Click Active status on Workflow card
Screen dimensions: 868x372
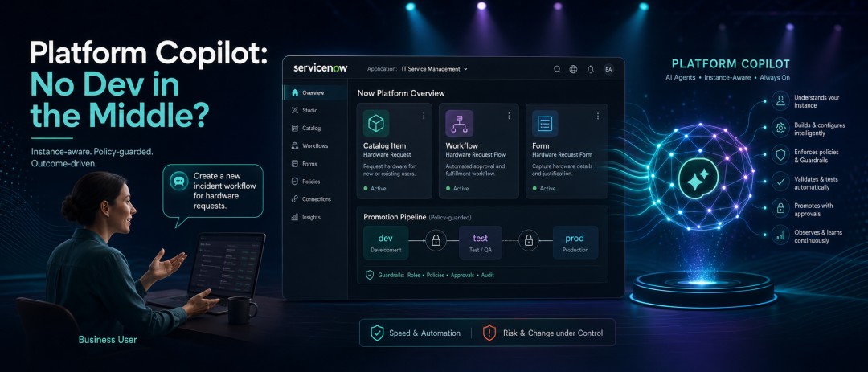[458, 189]
